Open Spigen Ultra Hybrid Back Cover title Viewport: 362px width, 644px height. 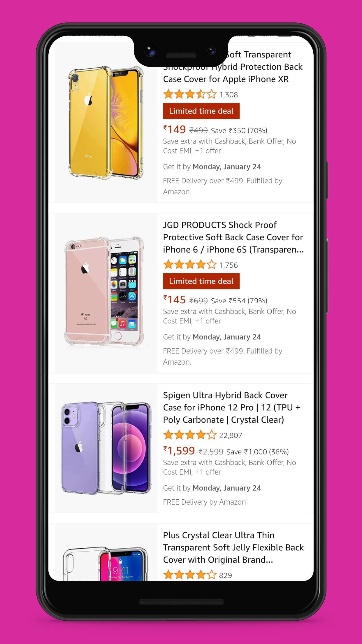pyautogui.click(x=231, y=407)
